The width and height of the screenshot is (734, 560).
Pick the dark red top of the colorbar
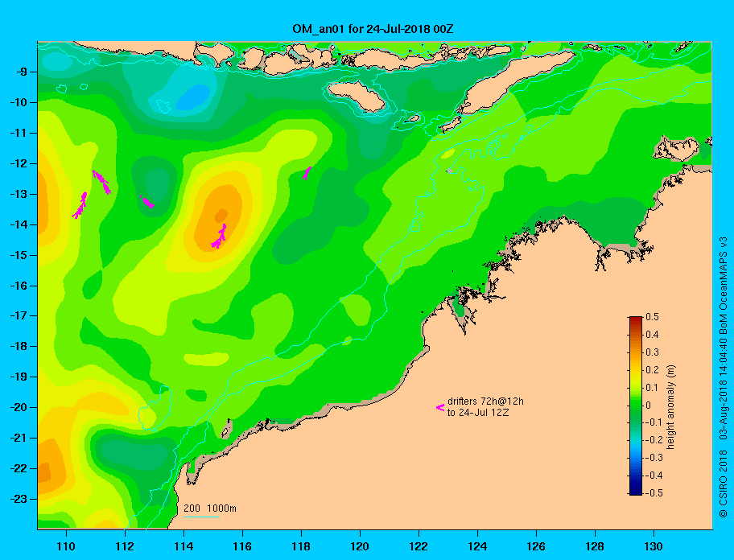tap(636, 319)
